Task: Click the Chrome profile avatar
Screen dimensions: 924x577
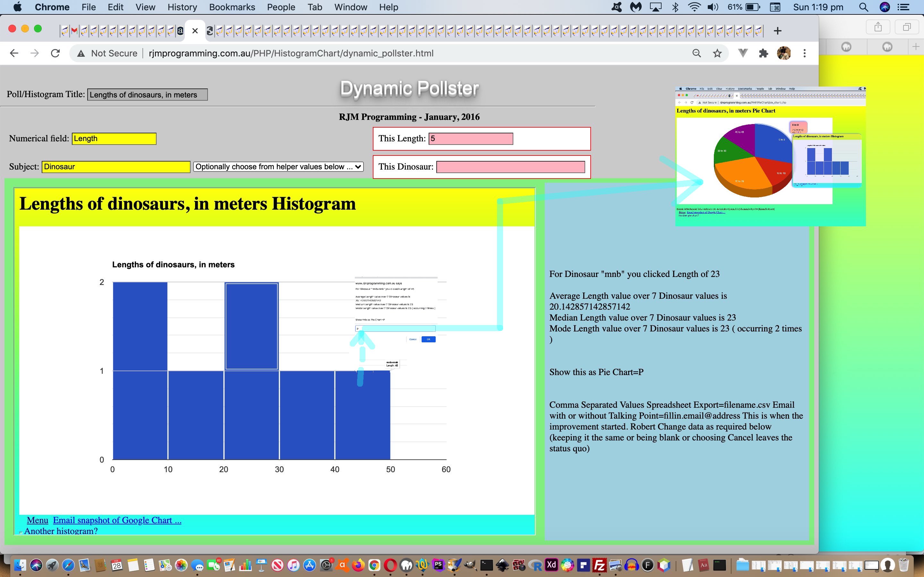Action: pyautogui.click(x=783, y=54)
